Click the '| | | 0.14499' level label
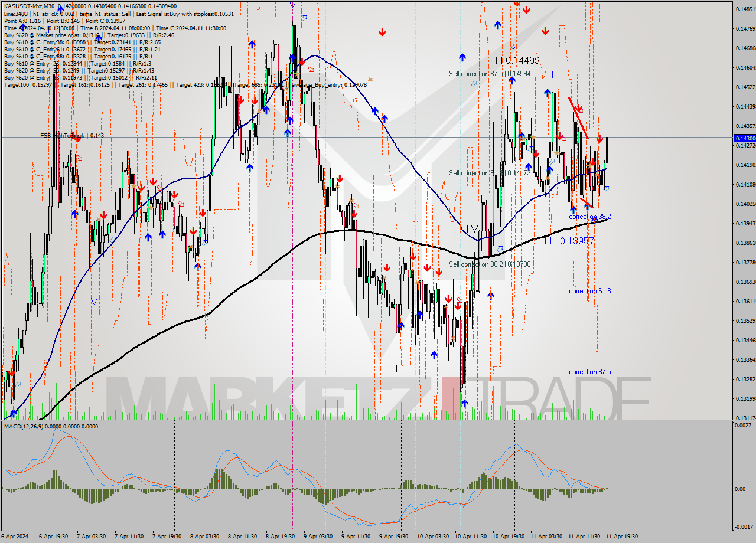 (514, 60)
